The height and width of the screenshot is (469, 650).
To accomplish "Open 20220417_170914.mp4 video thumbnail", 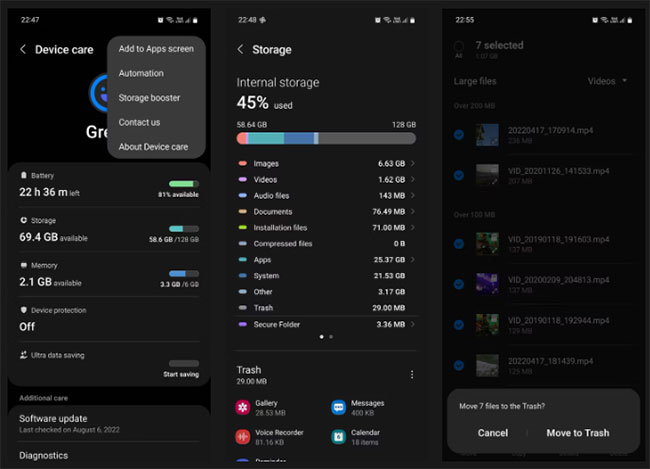I will (487, 135).
